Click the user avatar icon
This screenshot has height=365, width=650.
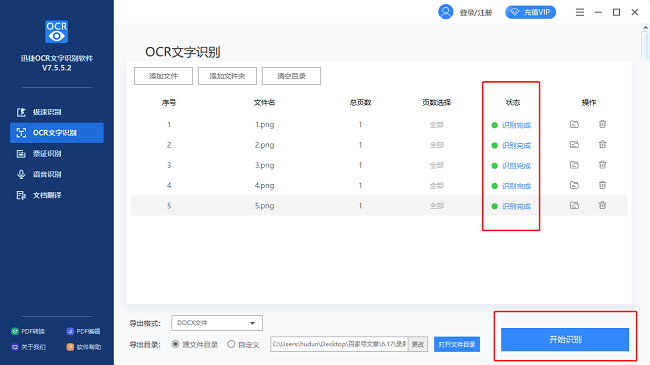[446, 12]
